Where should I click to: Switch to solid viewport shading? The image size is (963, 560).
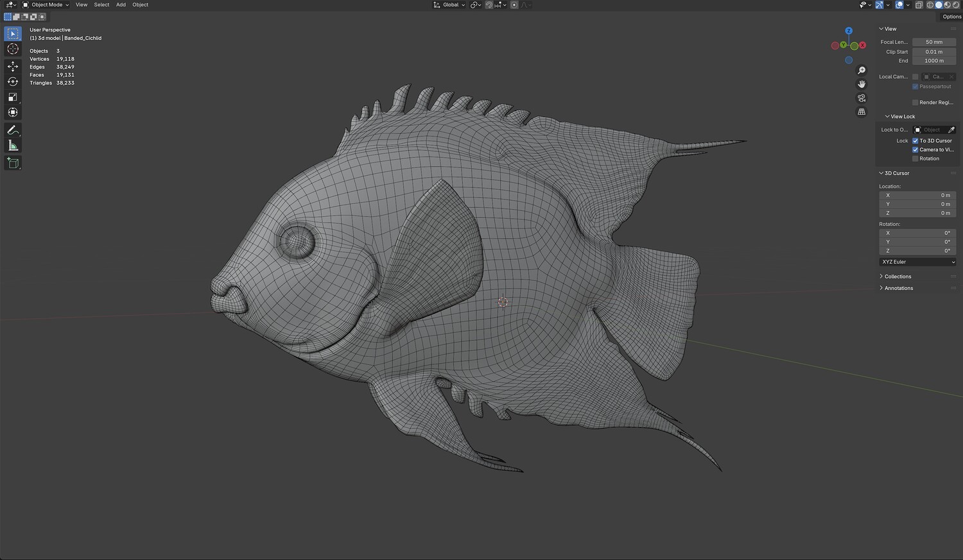939,4
